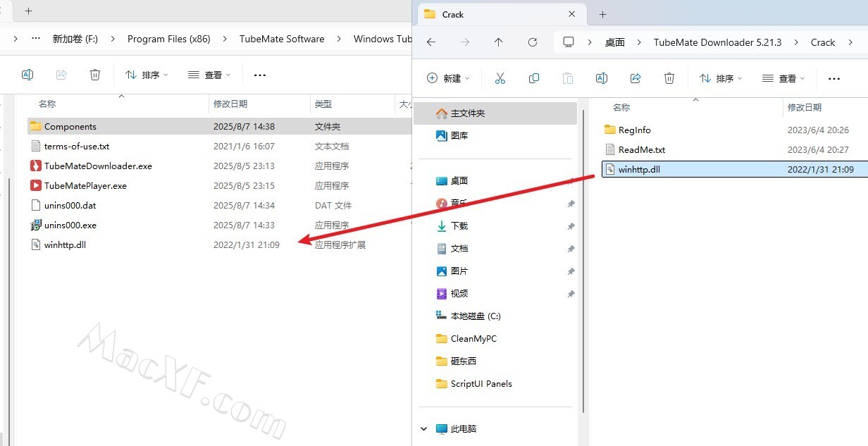Image resolution: width=868 pixels, height=446 pixels.
Task: Click the chevron after TubeMate Downloader 5.21.3 breadcrumb
Action: [x=797, y=42]
